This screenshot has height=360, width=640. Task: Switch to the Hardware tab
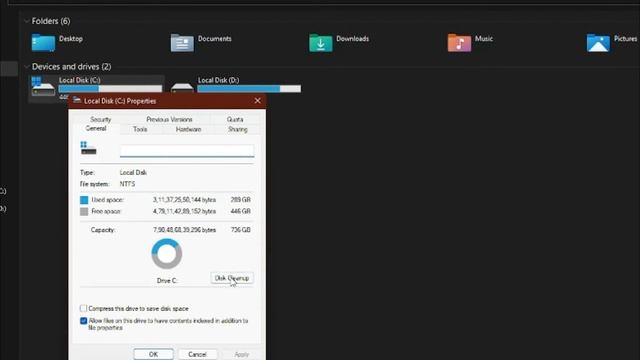188,129
